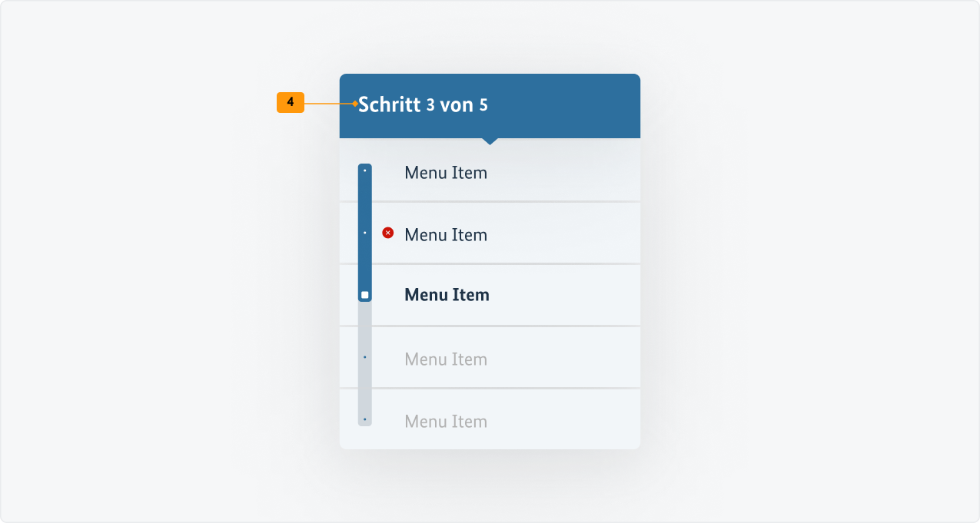Image resolution: width=980 pixels, height=523 pixels.
Task: Click the downward pointer arrow below the header
Action: coord(490,141)
